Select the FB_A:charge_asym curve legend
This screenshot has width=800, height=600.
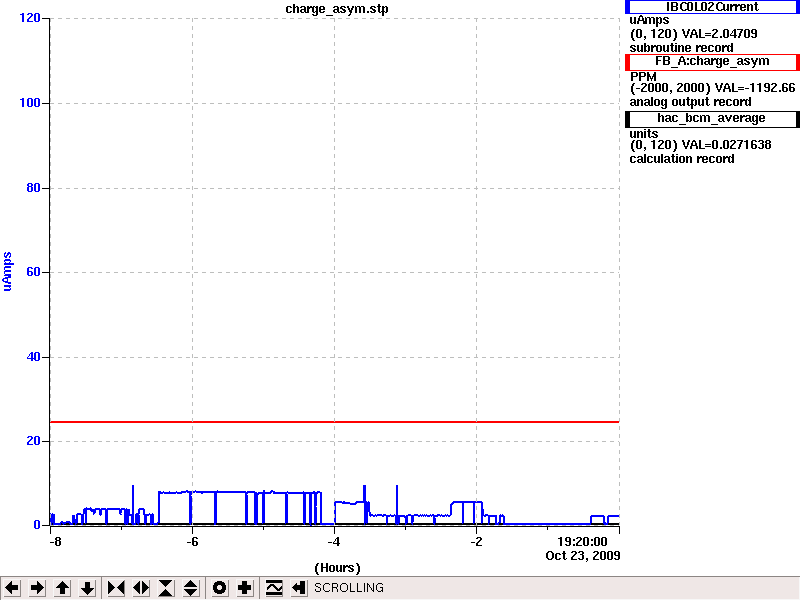pos(712,62)
